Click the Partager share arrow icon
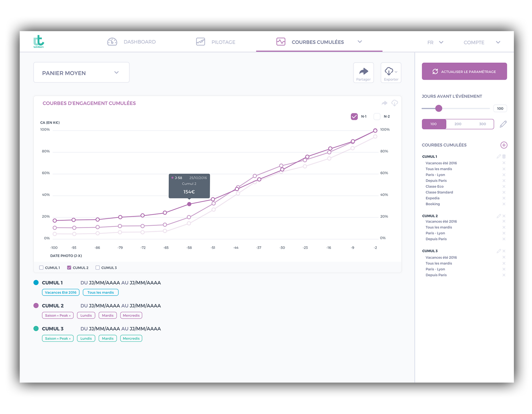The width and height of the screenshot is (532, 414). coord(363,71)
